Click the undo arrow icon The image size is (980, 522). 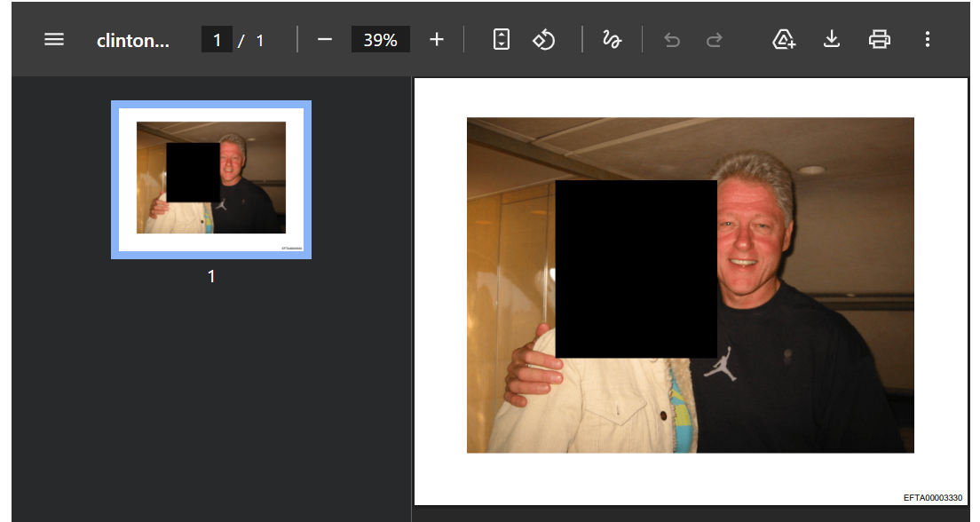tap(672, 40)
